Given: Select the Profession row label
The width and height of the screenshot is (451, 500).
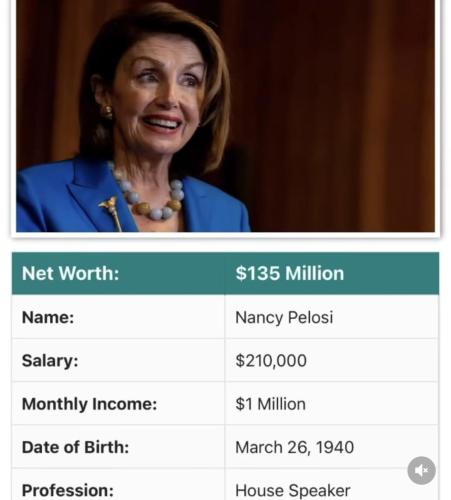Looking at the screenshot, I should click(68, 490).
